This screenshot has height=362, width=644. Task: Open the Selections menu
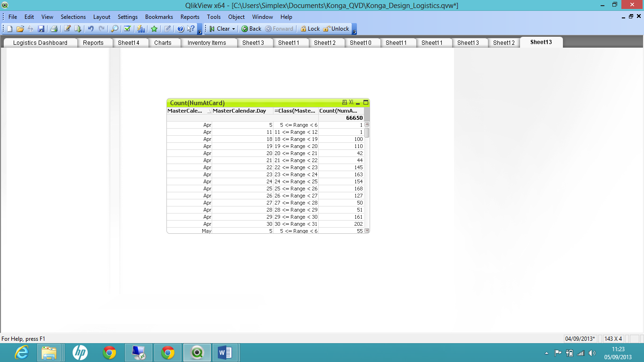tap(74, 16)
